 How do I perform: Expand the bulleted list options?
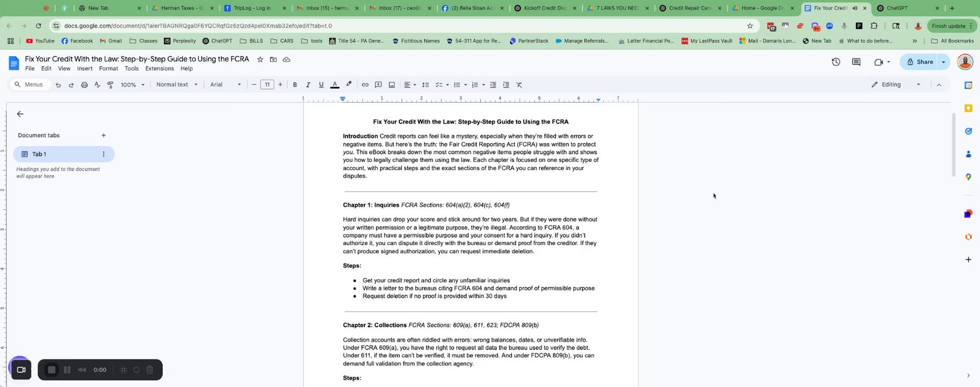tap(465, 85)
